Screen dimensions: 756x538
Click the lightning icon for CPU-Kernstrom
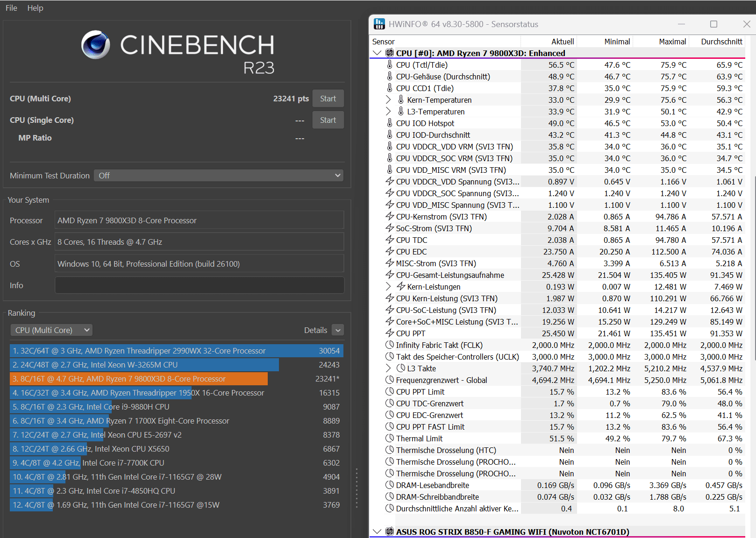(x=390, y=217)
